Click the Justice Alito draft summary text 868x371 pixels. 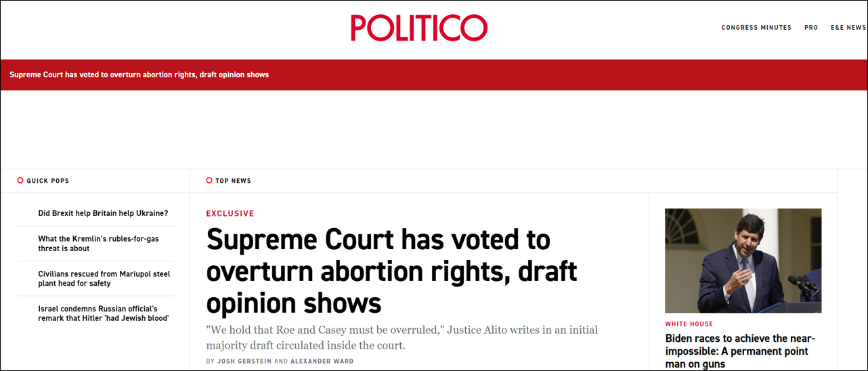pyautogui.click(x=402, y=337)
